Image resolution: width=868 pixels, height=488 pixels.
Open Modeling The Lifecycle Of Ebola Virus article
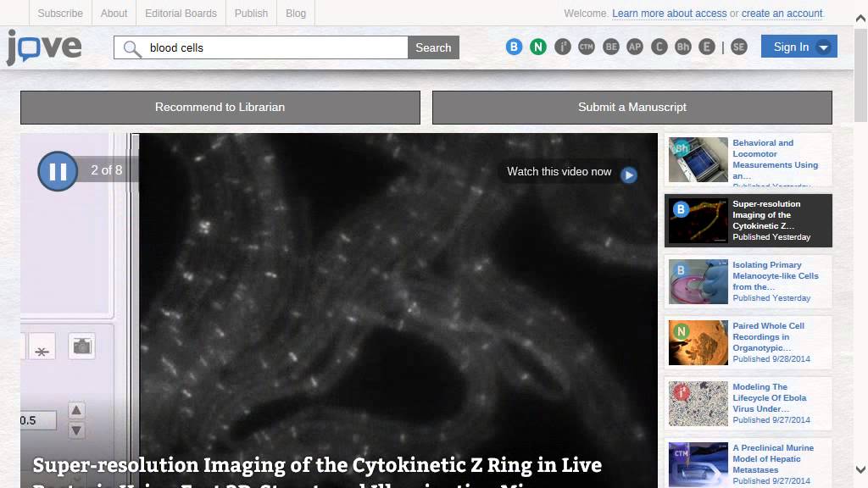pos(770,397)
